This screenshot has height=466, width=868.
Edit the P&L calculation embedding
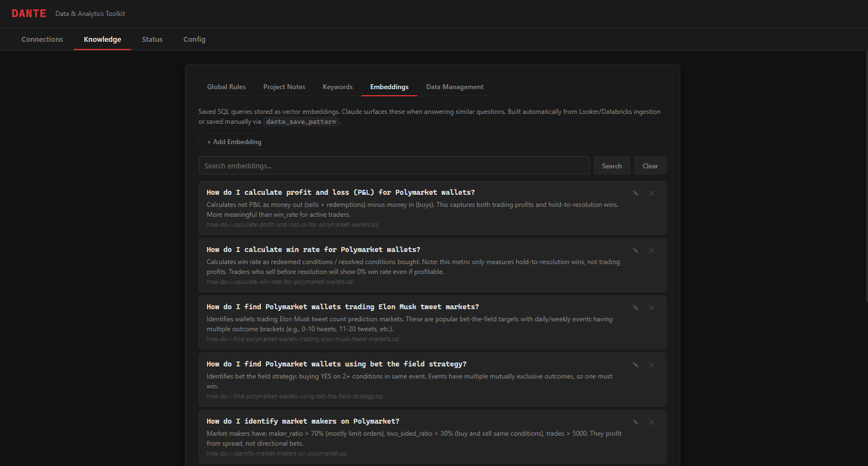[x=635, y=193]
